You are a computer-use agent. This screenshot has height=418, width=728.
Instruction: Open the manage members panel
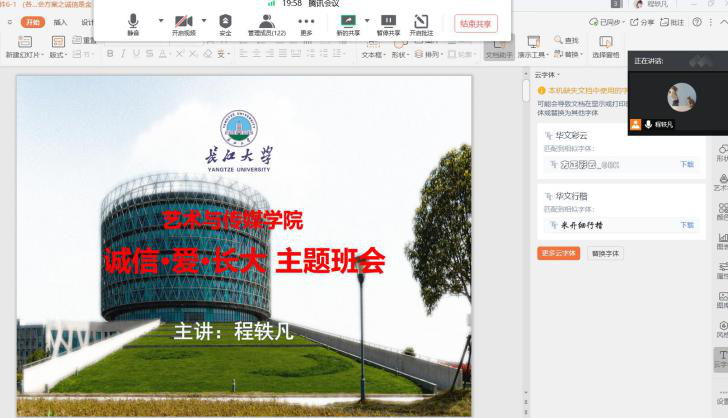(266, 23)
